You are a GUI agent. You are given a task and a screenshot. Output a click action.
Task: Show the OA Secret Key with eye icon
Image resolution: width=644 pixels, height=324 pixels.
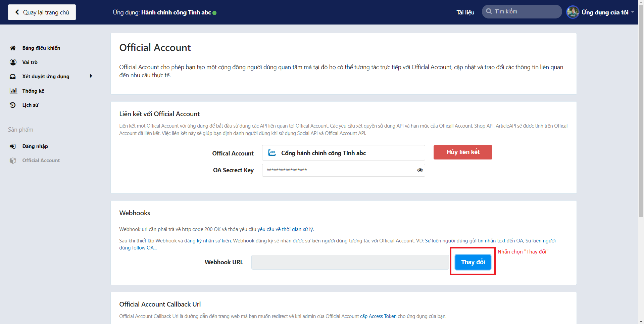pyautogui.click(x=420, y=170)
